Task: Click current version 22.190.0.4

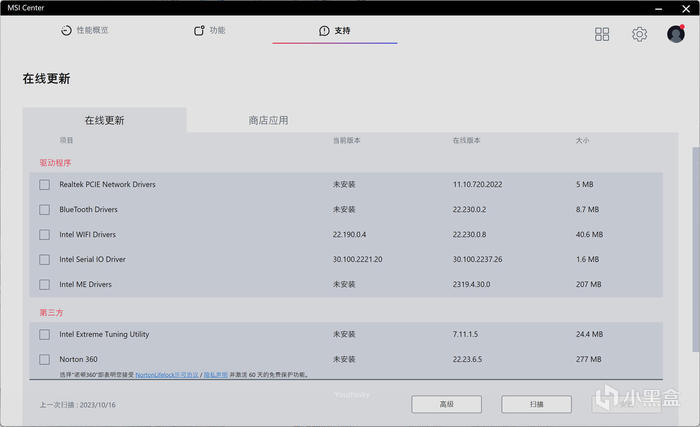Action: coord(349,234)
